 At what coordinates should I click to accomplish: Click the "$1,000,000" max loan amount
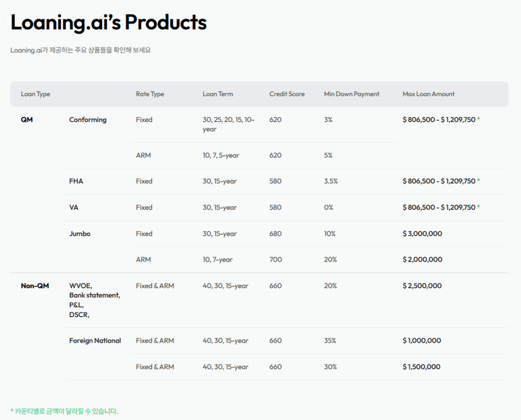[x=422, y=341]
